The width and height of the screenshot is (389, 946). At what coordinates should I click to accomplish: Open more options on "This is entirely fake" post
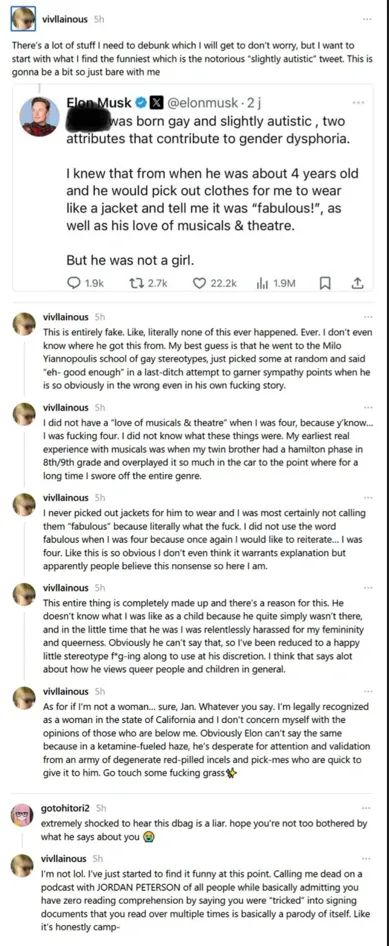(x=367, y=316)
